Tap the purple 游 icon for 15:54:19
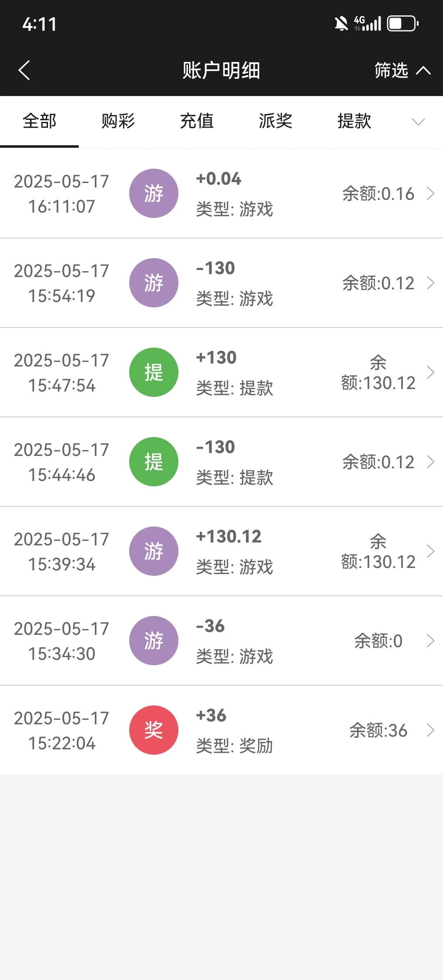Screen dimensions: 443x980 click(x=154, y=283)
